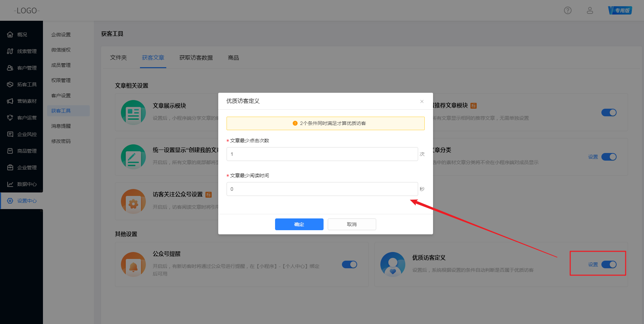Image resolution: width=644 pixels, height=324 pixels.
Task: Click the 企业风控 sidebar icon
Action: (x=10, y=134)
